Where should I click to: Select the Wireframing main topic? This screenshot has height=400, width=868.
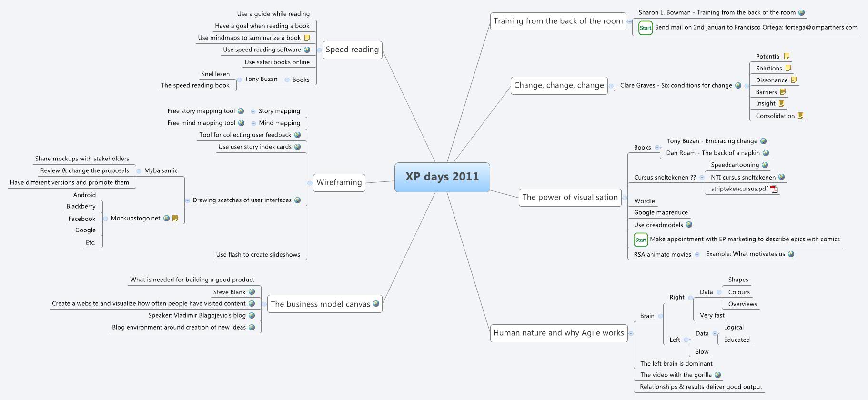339,182
